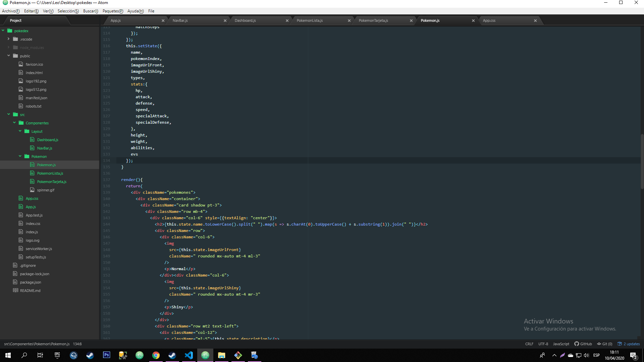
Task: Click the GitHub status bar icon
Action: pyautogui.click(x=583, y=344)
